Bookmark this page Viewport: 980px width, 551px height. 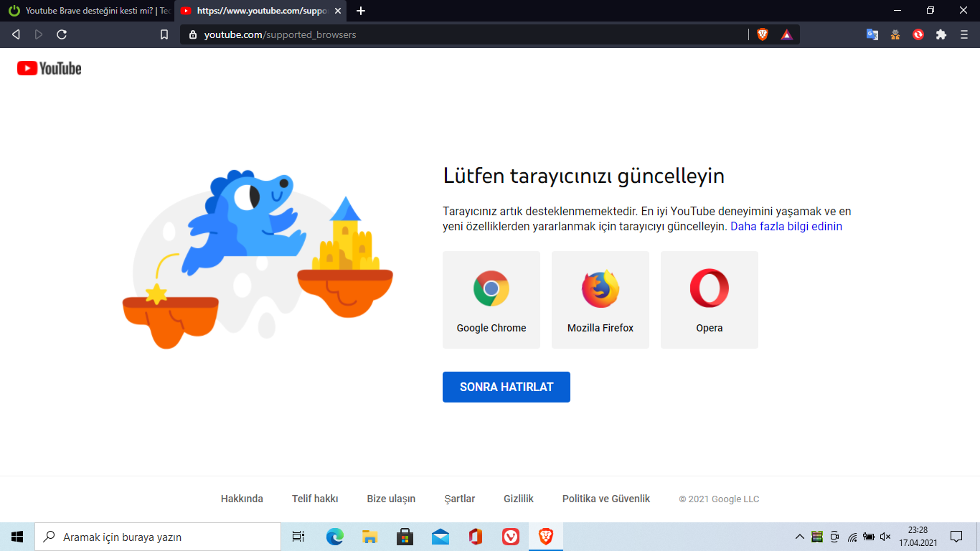164,34
